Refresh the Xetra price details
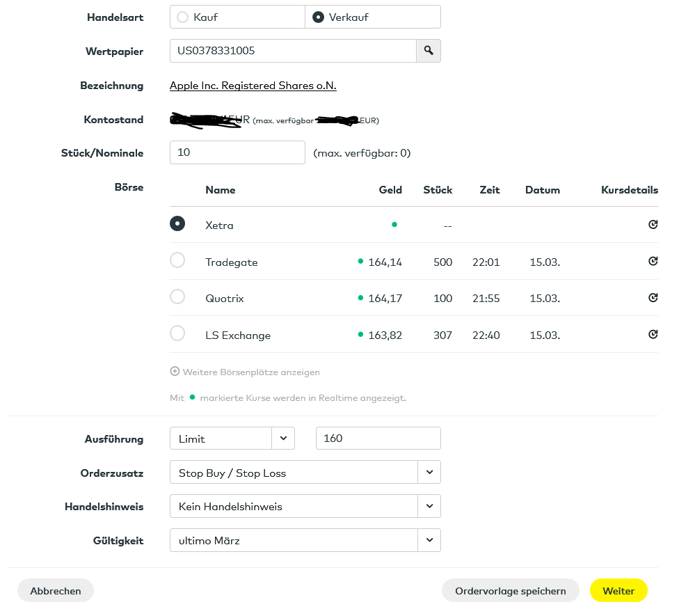This screenshot has width=679, height=616. click(x=653, y=225)
